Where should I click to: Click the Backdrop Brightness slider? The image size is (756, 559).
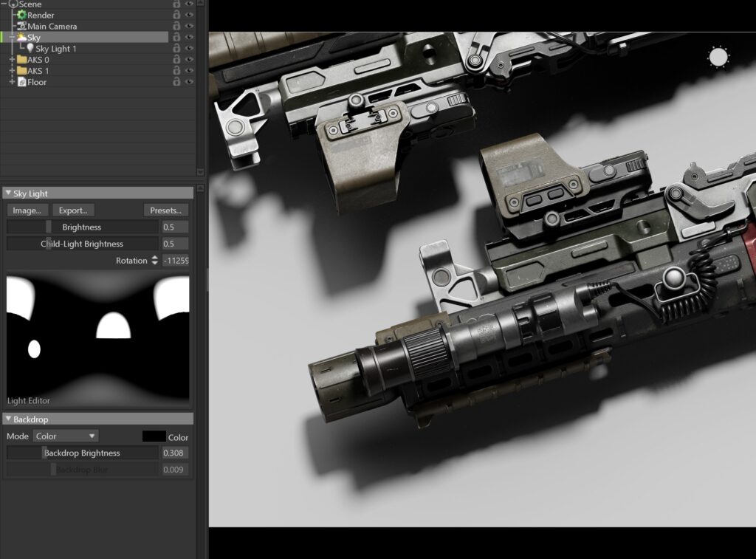click(82, 453)
